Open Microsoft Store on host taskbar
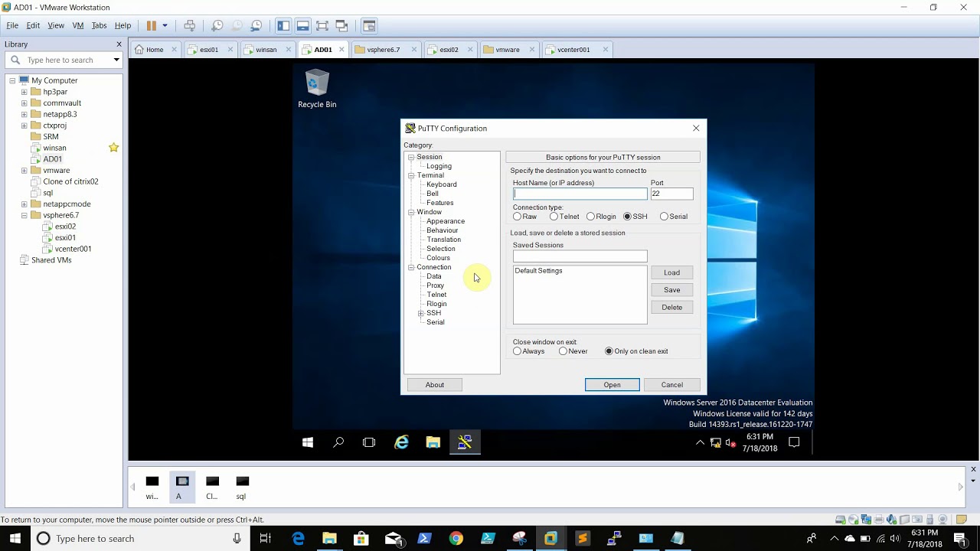 click(x=361, y=539)
